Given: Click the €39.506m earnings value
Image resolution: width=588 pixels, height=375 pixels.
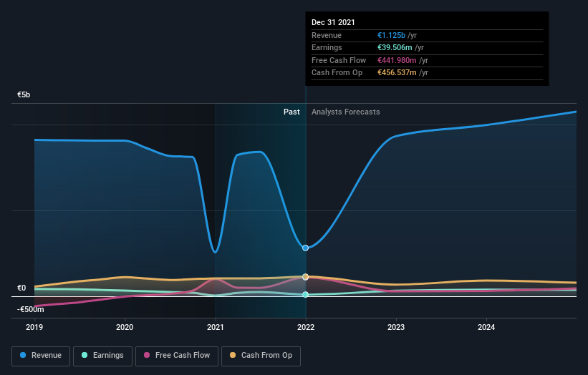Looking at the screenshot, I should [x=395, y=47].
